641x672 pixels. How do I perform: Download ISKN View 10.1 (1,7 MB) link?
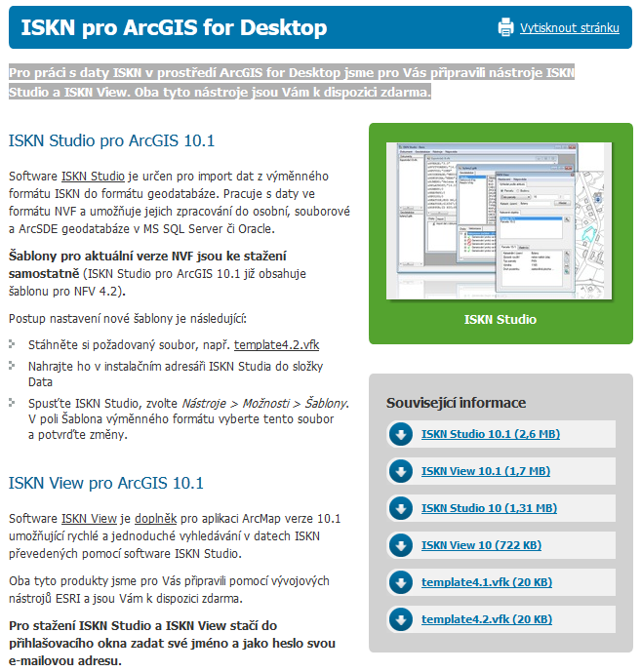486,471
